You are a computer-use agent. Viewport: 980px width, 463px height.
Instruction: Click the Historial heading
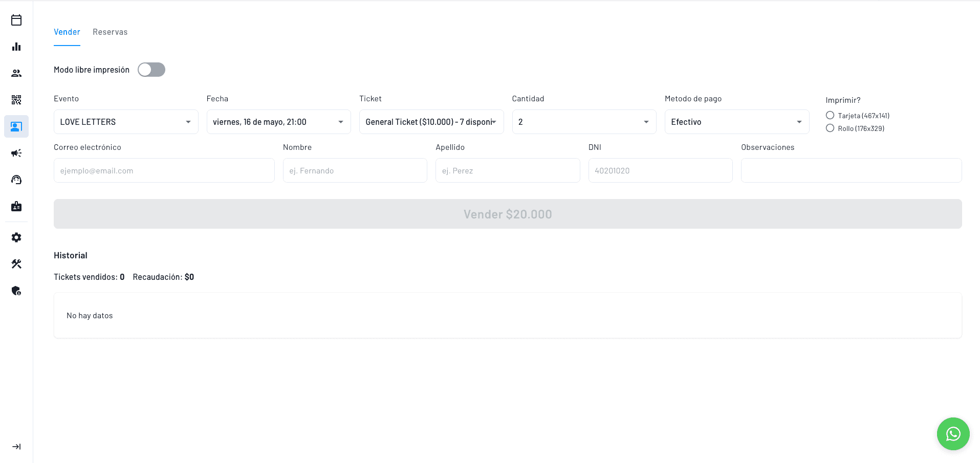tap(71, 255)
